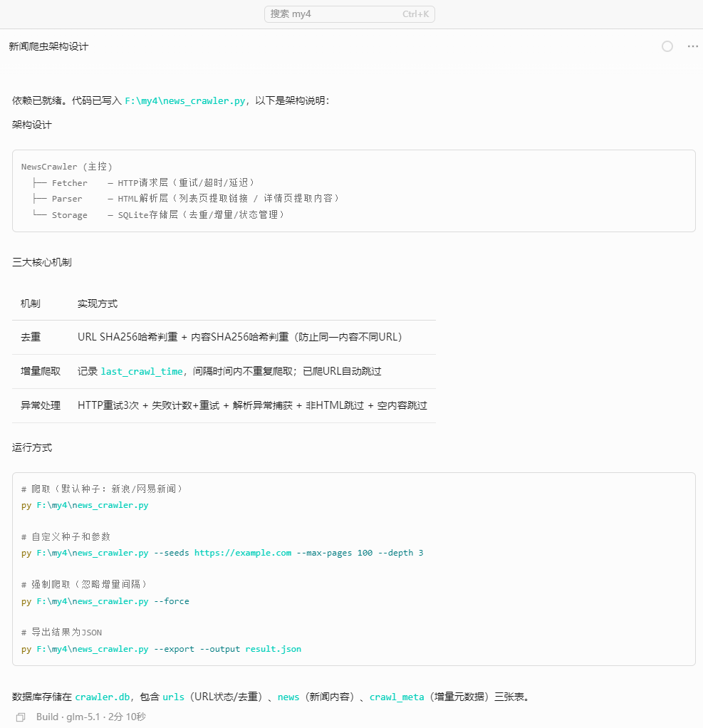703x728 pixels.
Task: Click the crawler.db inline code
Action: pos(103,697)
